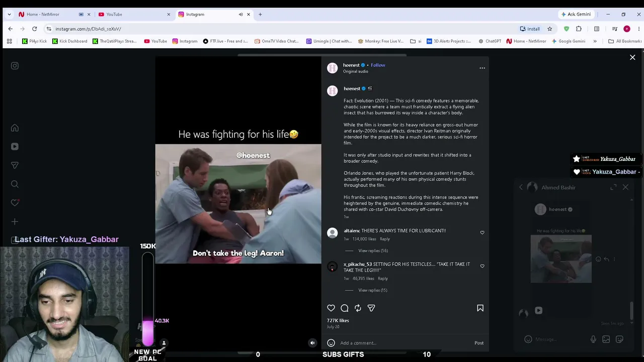
Task: Open Notifications heart in the sidebar
Action: point(15,203)
